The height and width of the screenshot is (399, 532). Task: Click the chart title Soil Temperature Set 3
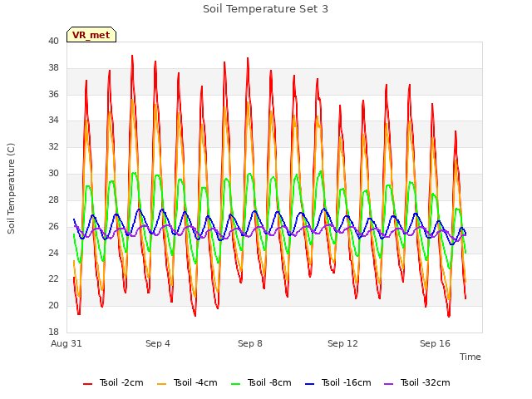pos(266,9)
